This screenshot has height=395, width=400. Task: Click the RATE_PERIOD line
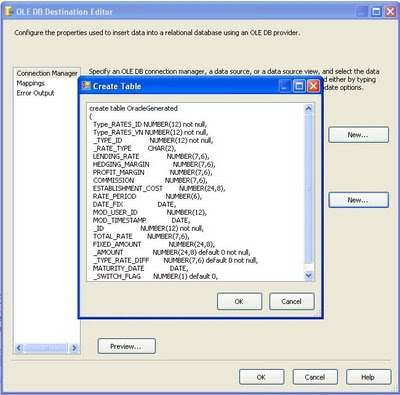[147, 196]
